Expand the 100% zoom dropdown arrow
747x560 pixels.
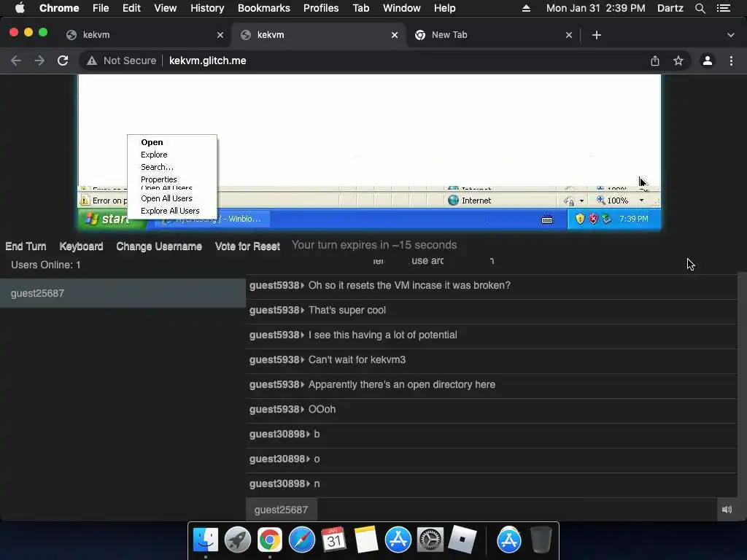(642, 200)
